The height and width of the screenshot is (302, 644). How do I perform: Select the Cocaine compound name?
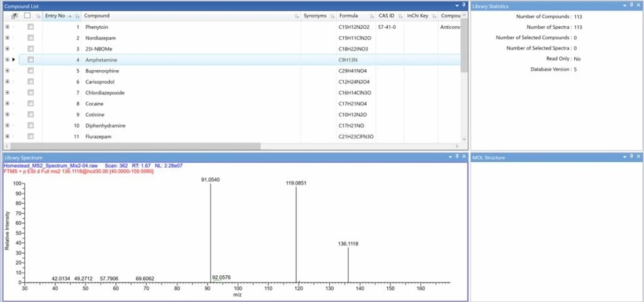95,104
